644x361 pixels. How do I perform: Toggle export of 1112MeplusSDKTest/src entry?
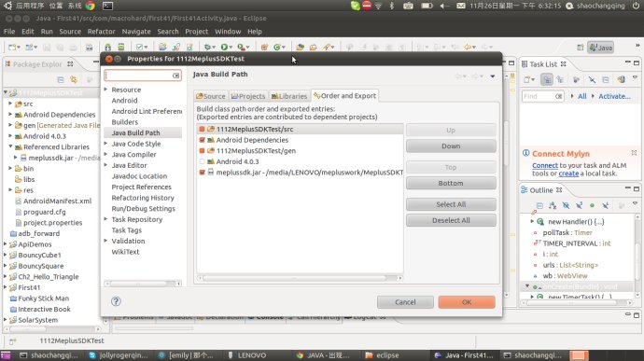point(202,129)
